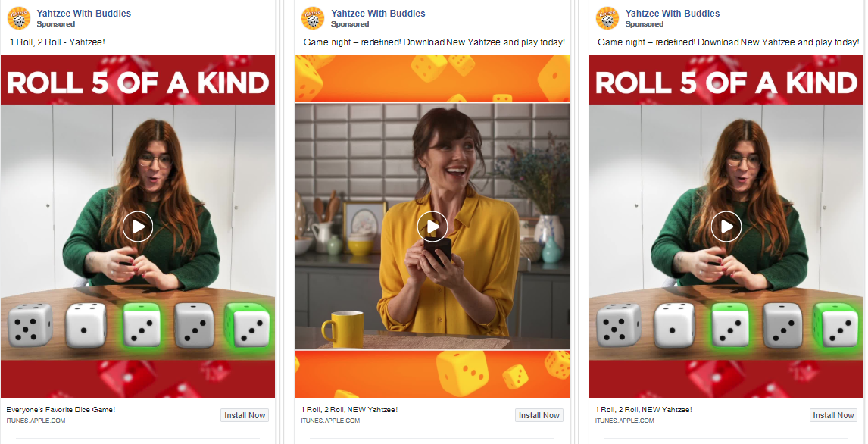Play the yellow shirt woman video
The width and height of the screenshot is (868, 444).
point(432,227)
